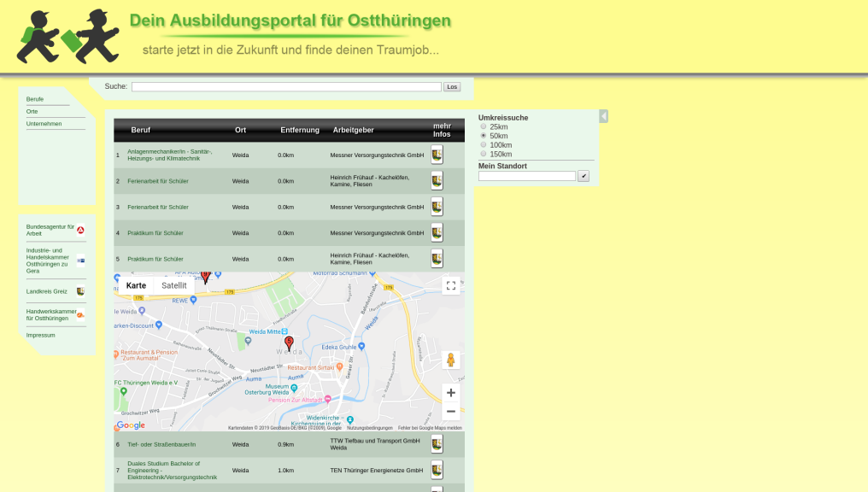This screenshot has width=868, height=492.
Task: Click the red map marker in Weida center
Action: click(289, 343)
